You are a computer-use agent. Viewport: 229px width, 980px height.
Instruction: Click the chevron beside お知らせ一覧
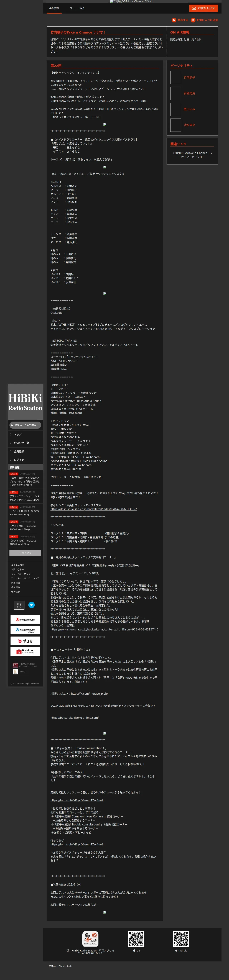click(x=11, y=443)
